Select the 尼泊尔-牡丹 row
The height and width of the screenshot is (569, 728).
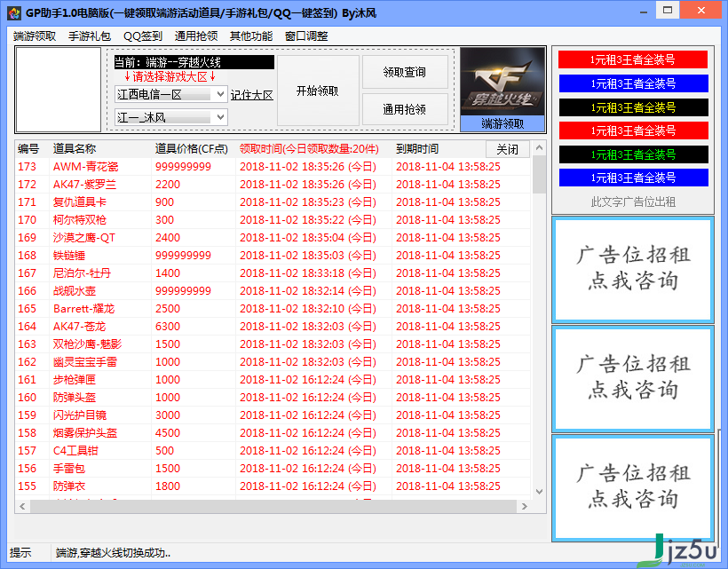[273, 273]
